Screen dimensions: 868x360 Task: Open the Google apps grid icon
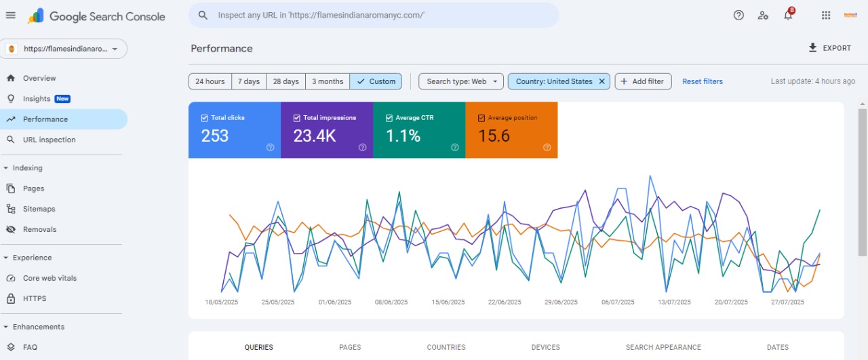pyautogui.click(x=825, y=16)
